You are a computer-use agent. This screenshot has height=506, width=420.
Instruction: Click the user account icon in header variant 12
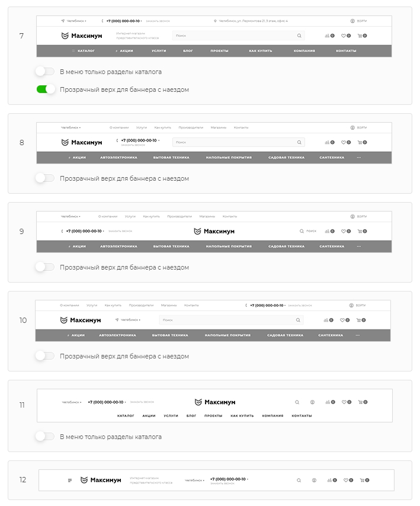314,480
